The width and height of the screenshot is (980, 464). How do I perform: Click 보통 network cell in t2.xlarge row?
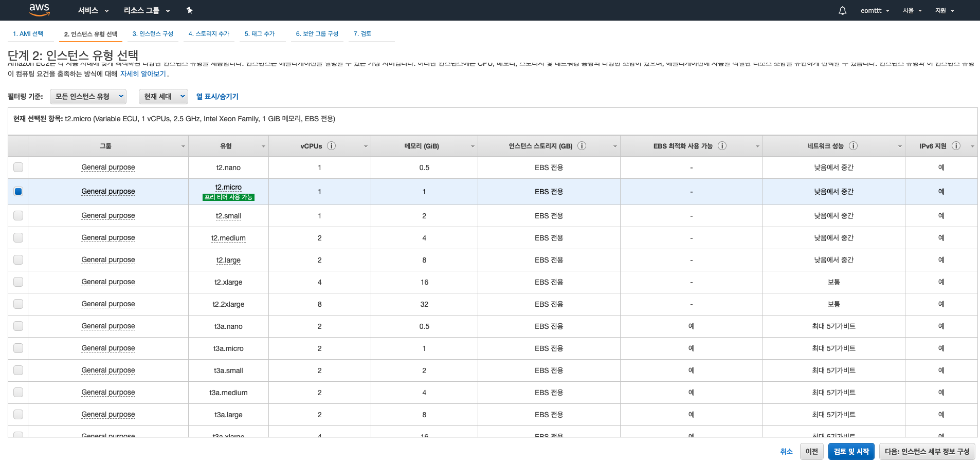[833, 282]
